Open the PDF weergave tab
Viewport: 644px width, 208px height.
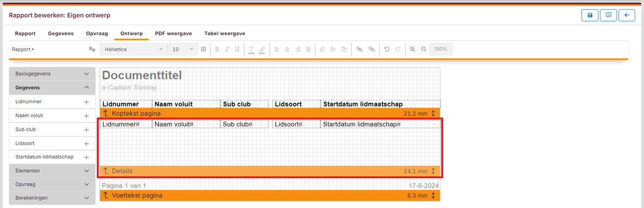click(x=174, y=33)
